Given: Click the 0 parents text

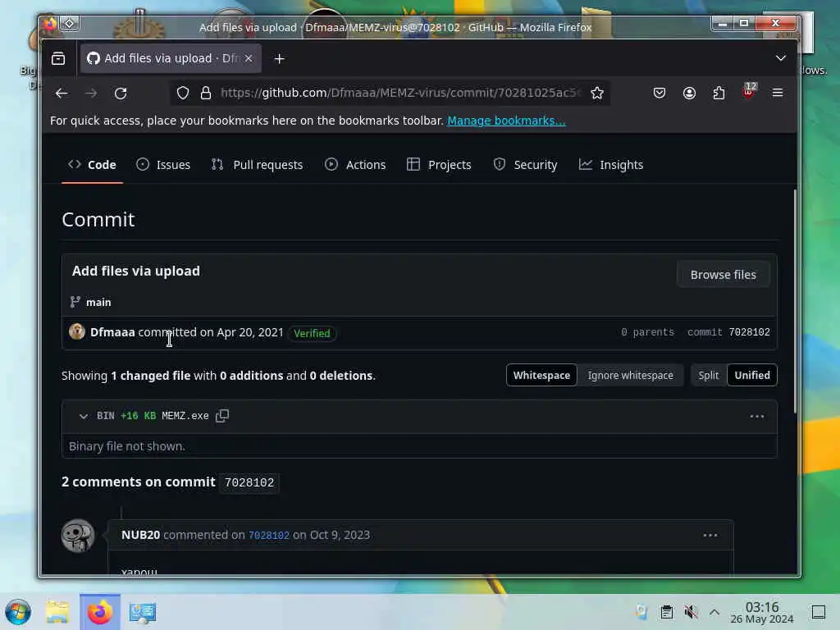Looking at the screenshot, I should 648,332.
